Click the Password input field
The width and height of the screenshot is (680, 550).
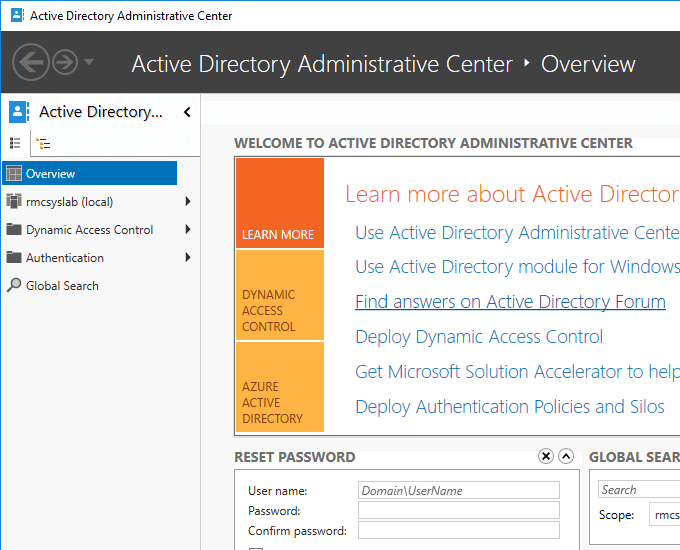(x=459, y=510)
